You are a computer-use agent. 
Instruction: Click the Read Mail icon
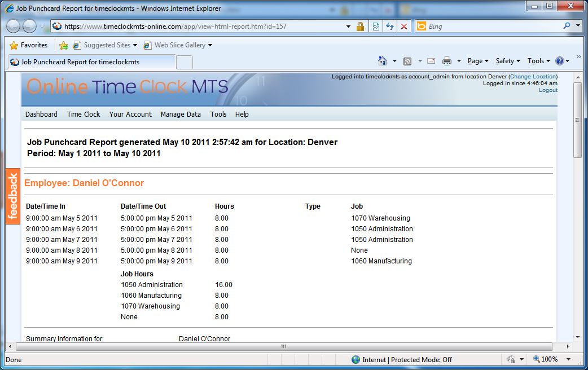pyautogui.click(x=431, y=61)
